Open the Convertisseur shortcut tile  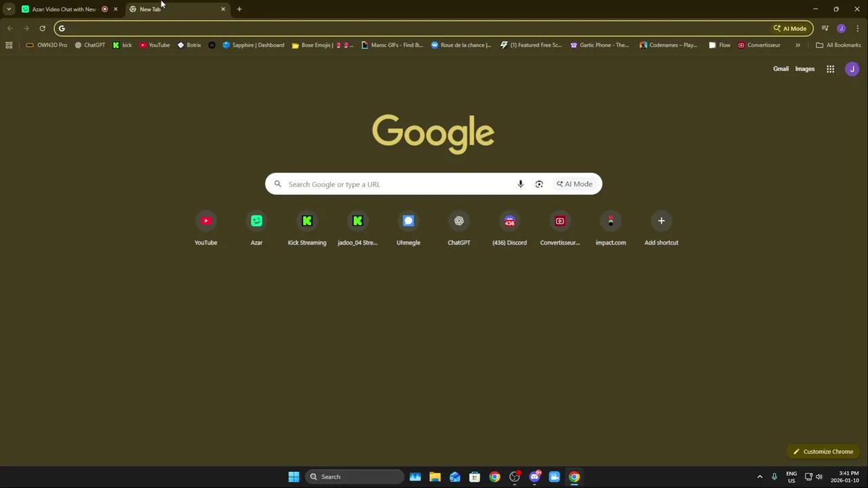559,228
